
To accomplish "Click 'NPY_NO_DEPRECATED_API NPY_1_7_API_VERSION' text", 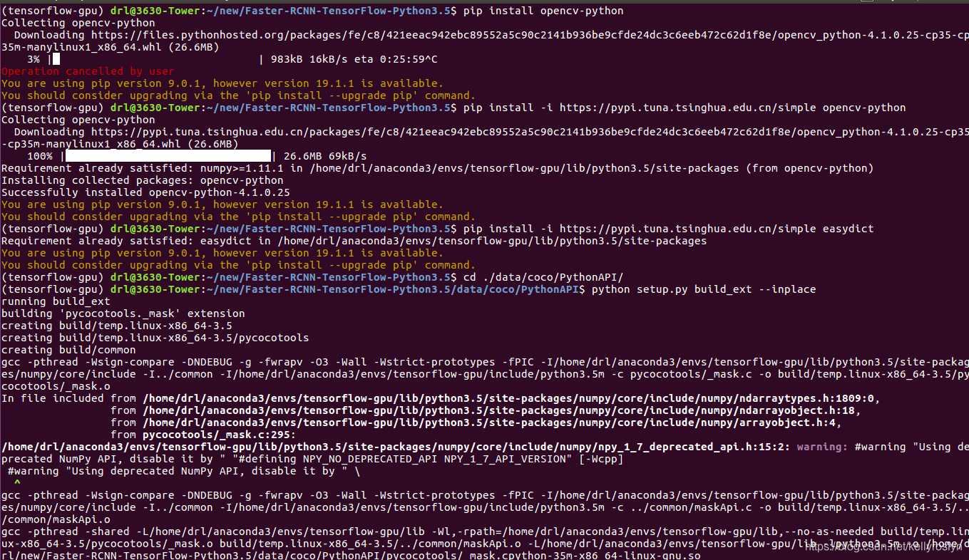I will coord(437,459).
